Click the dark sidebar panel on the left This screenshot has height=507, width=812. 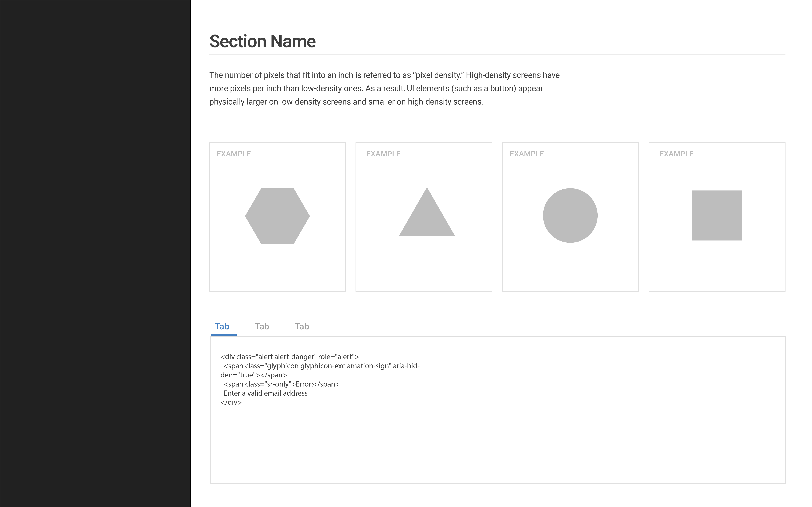(x=95, y=253)
